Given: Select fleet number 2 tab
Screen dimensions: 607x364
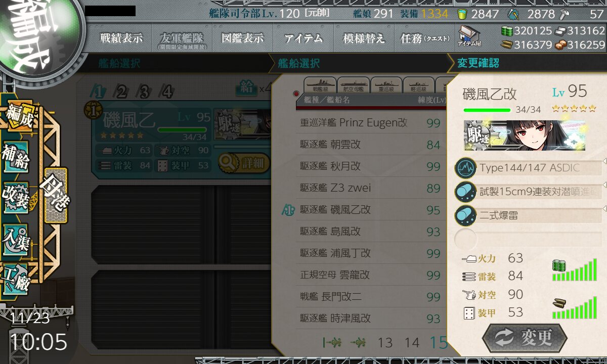Looking at the screenshot, I should [121, 92].
